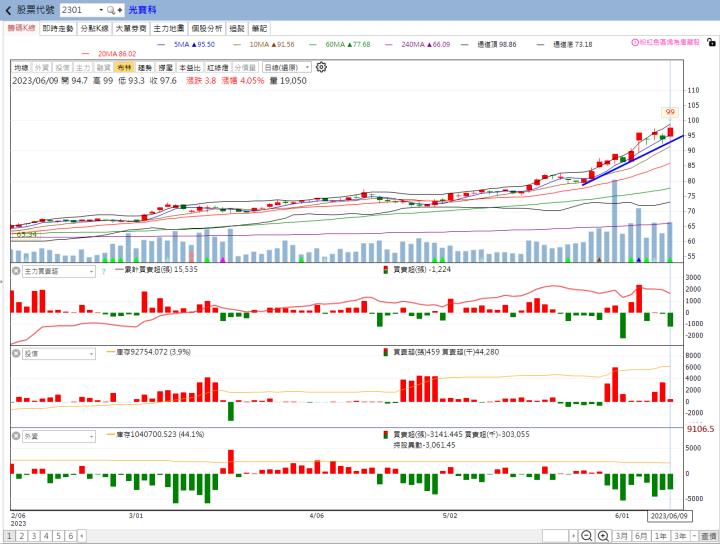720x544 pixels.
Task: Open the 筆記 tab
Action: click(x=259, y=28)
